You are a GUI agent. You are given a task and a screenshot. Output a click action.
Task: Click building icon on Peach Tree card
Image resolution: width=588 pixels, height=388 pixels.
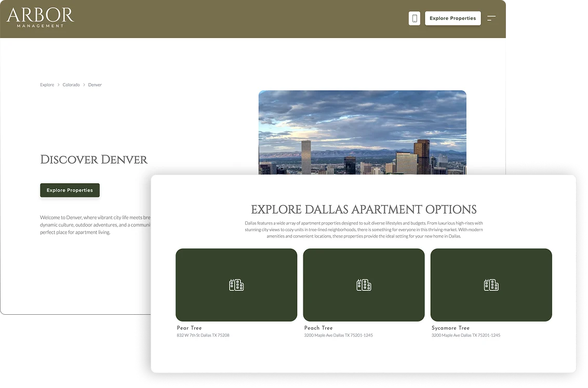point(364,285)
